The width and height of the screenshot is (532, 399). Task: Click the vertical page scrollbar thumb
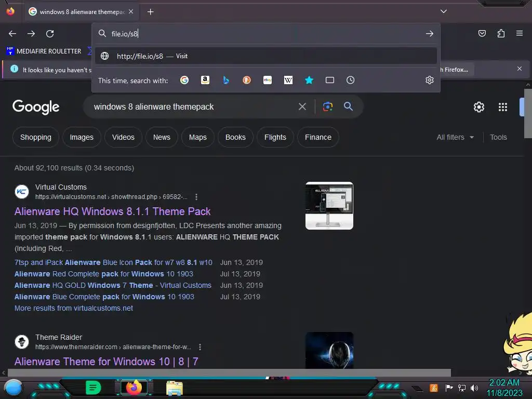(528, 113)
